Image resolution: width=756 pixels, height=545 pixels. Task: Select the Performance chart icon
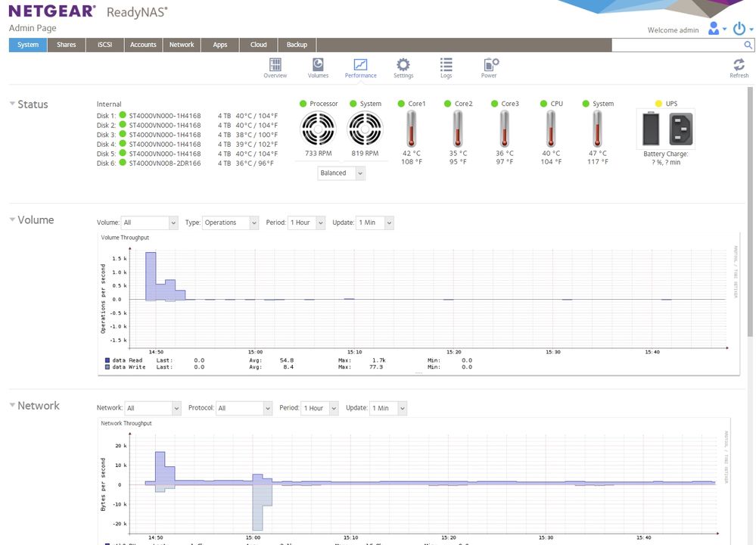[361, 64]
